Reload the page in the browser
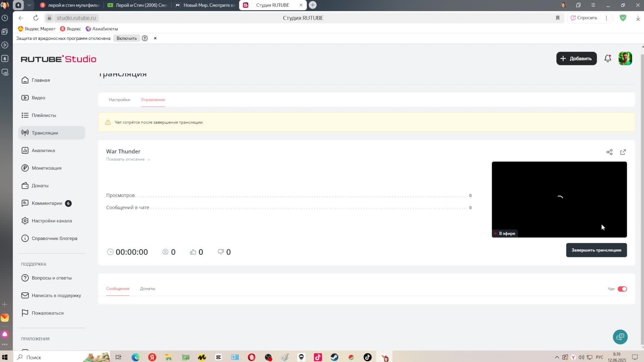 click(36, 18)
